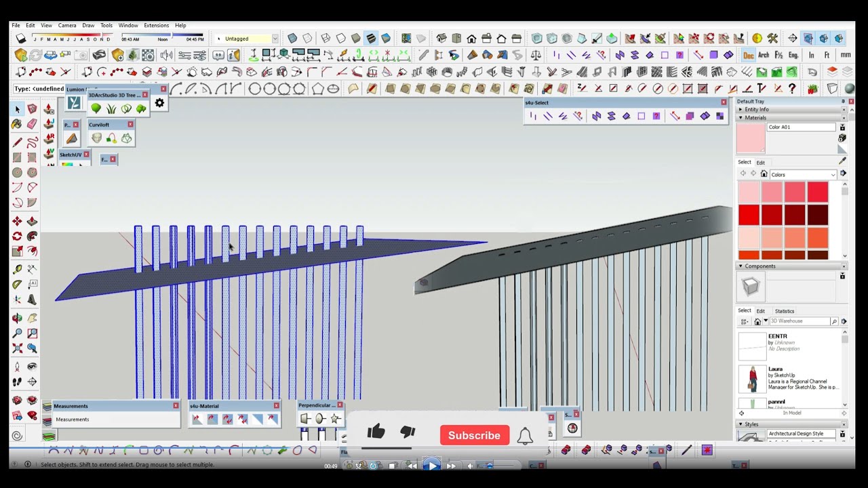This screenshot has width=868, height=488.
Task: Switch to Edit tab in Materials panel
Action: (x=761, y=163)
